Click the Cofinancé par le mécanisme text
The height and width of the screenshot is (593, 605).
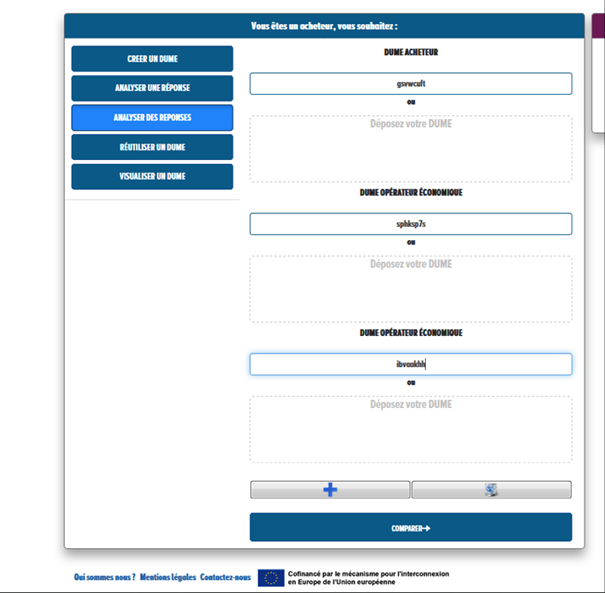368,578
